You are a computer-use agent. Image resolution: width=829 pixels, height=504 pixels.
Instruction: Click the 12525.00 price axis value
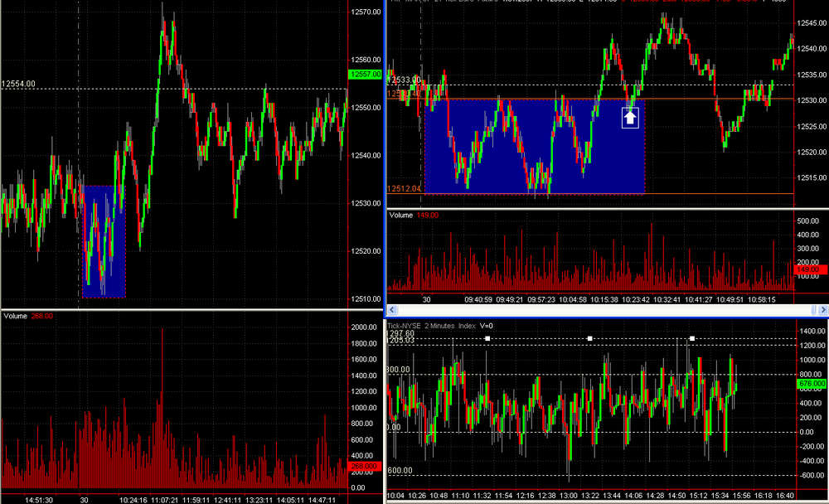[812, 127]
